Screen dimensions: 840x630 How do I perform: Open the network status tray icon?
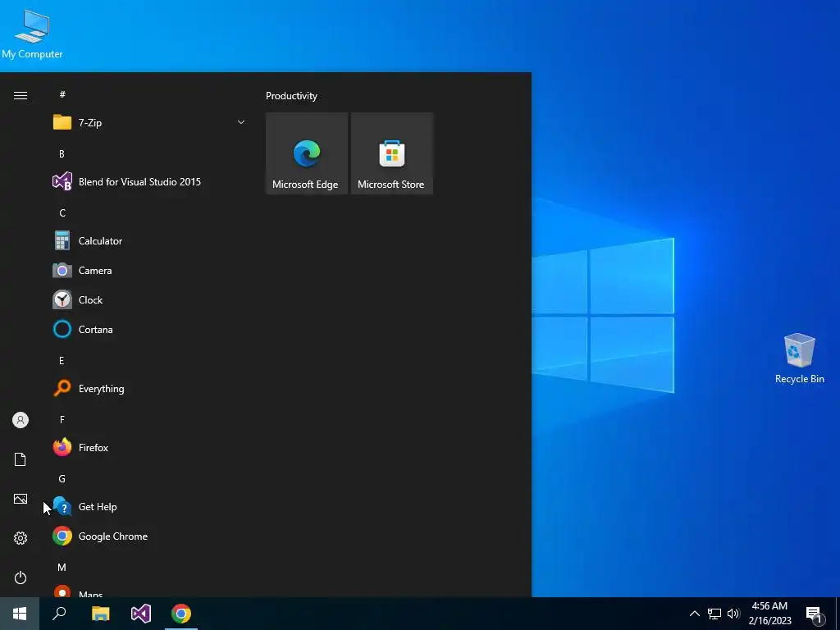coord(714,614)
